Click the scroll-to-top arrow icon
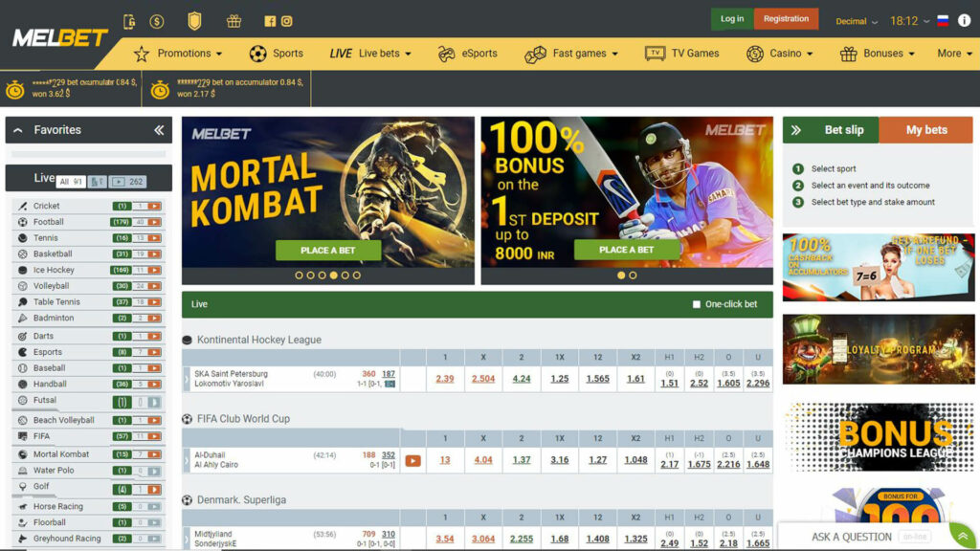Viewport: 980px width, 551px height. click(963, 536)
